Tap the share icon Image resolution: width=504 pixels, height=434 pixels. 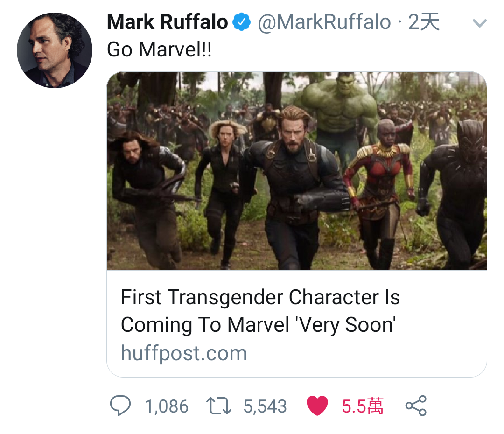(416, 406)
